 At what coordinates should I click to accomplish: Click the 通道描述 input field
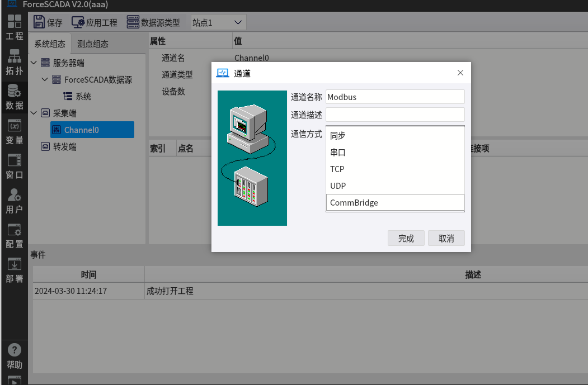click(x=395, y=115)
